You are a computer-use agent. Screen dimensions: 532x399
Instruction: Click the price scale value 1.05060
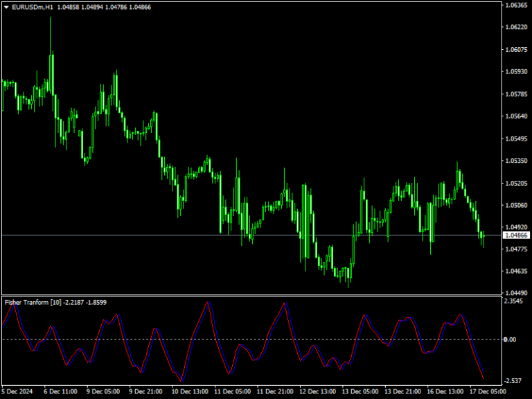pos(516,205)
